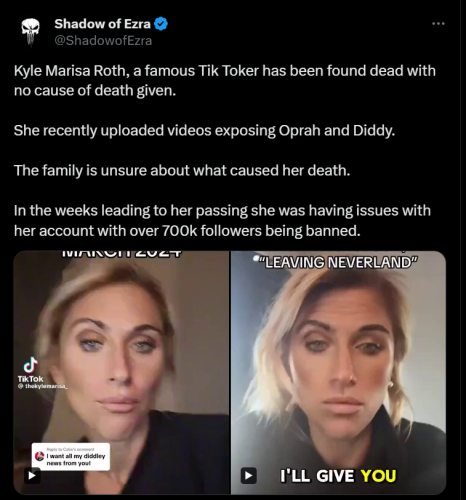466x500 pixels.
Task: Click the TikTok logo watermark
Action: pos(30,370)
